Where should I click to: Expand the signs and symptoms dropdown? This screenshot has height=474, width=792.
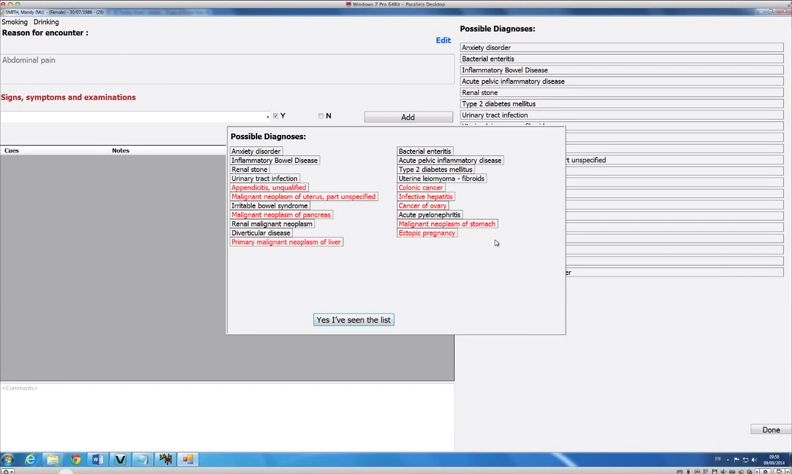coord(267,117)
